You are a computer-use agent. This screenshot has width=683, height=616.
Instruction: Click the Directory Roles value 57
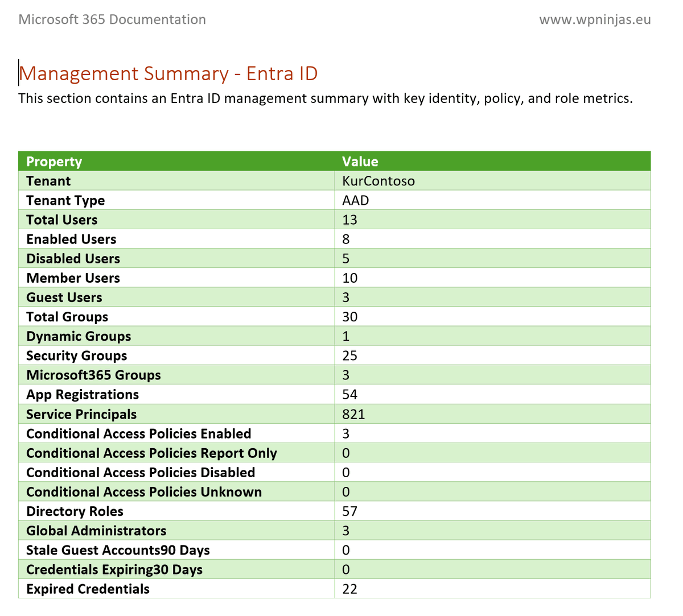(349, 511)
